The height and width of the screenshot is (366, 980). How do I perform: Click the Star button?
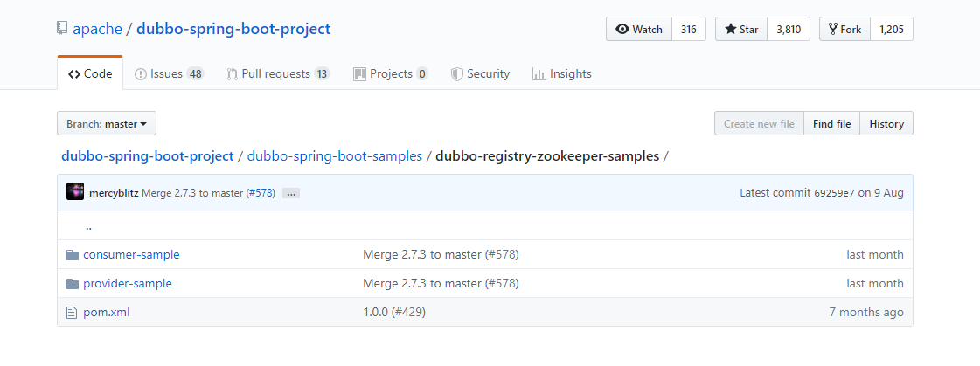pos(741,30)
